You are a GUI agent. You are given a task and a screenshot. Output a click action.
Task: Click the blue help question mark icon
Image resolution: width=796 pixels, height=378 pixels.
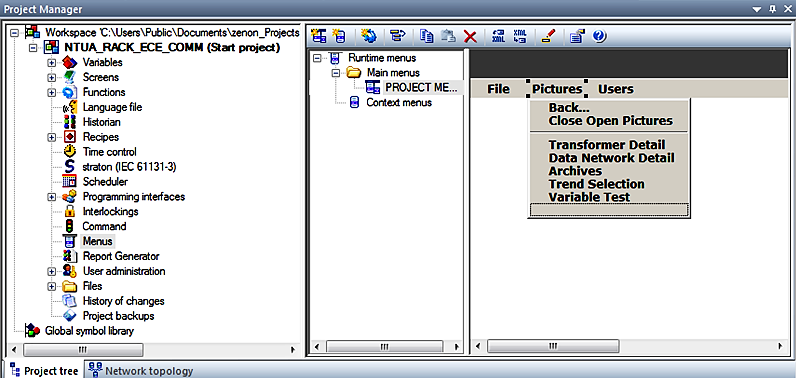599,36
